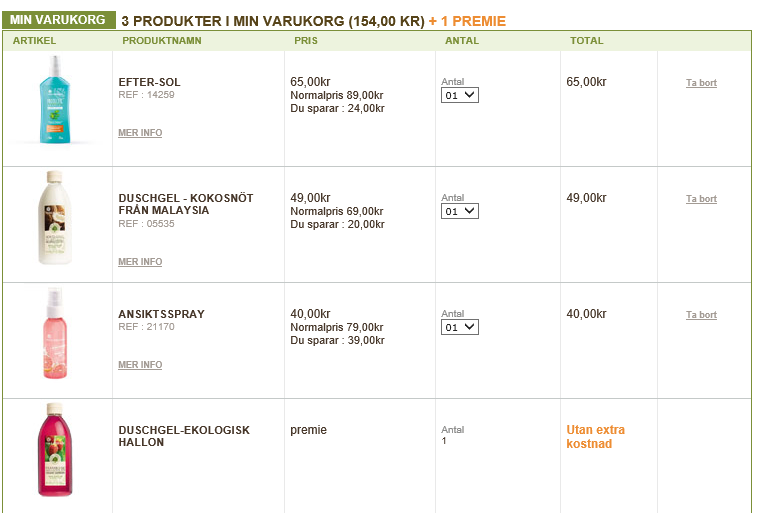Viewport: 760px width, 513px height.
Task: Click the coconut shower gel bottle image
Action: pos(54,217)
